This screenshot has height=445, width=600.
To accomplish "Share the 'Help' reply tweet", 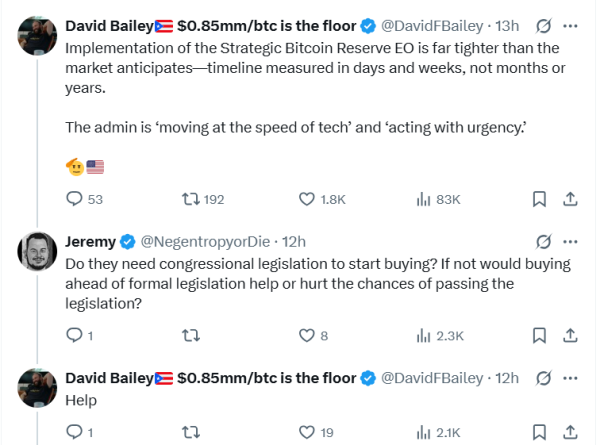I will coord(571,432).
